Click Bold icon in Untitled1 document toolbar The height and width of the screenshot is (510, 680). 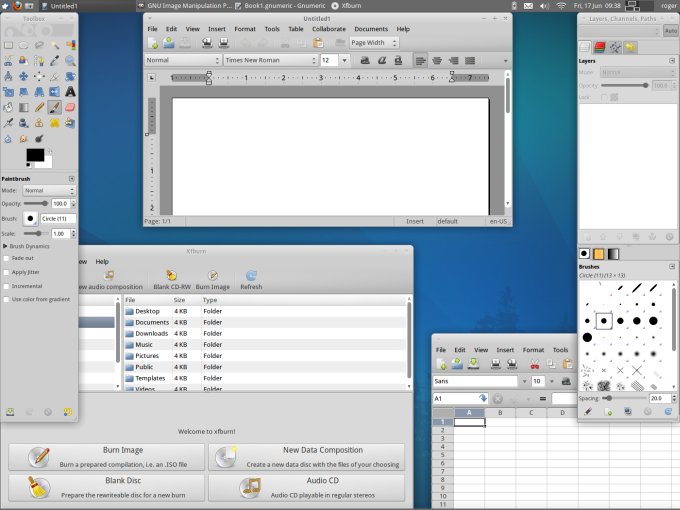coord(365,60)
